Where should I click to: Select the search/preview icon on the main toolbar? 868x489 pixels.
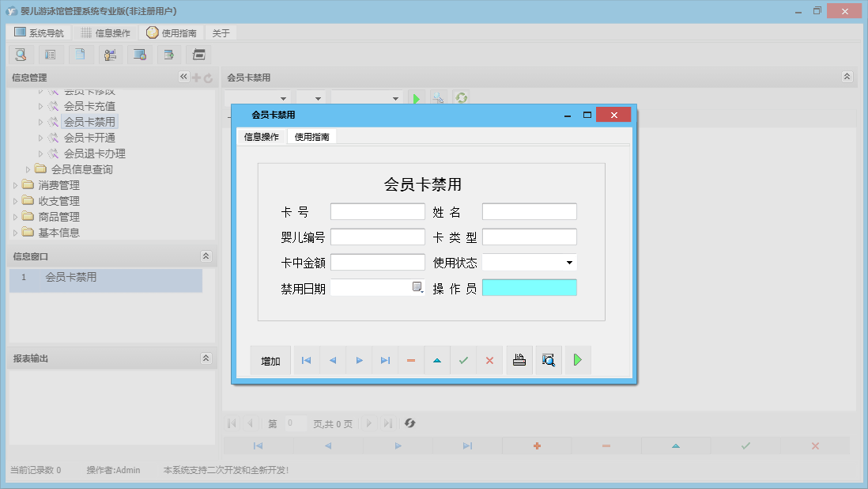(21, 54)
